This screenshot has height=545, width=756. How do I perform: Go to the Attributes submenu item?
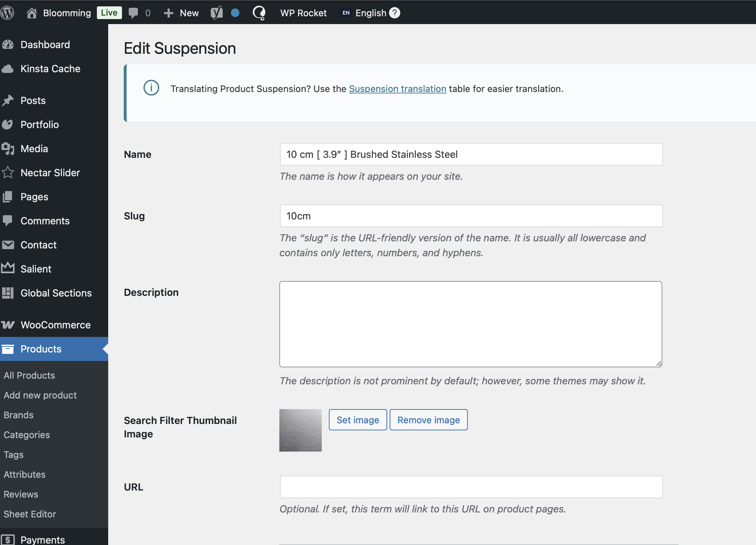point(24,475)
